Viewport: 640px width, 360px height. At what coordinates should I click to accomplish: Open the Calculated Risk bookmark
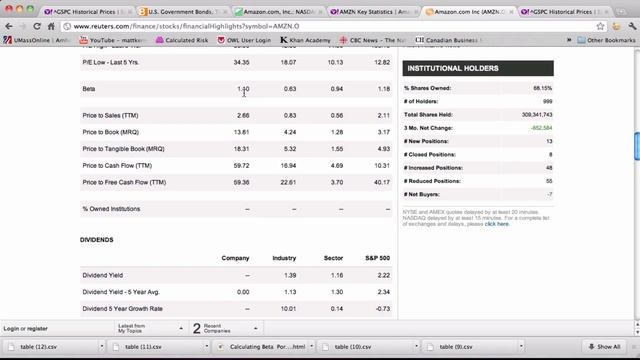[x=182, y=40]
